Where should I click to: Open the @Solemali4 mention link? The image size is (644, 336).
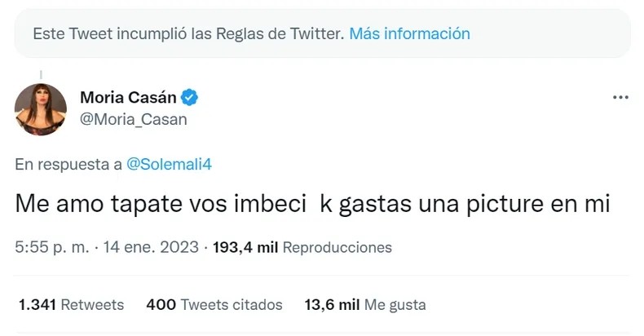170,163
